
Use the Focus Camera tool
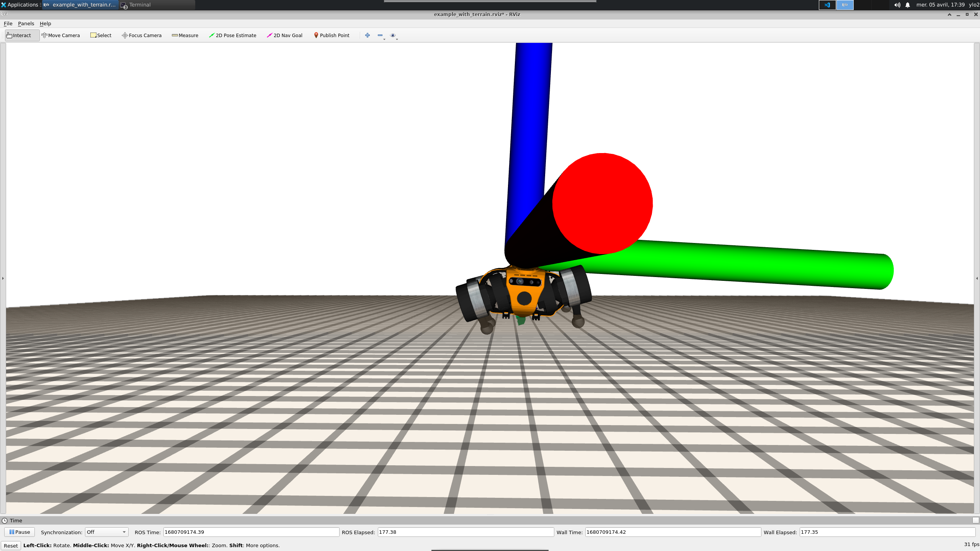pos(141,35)
